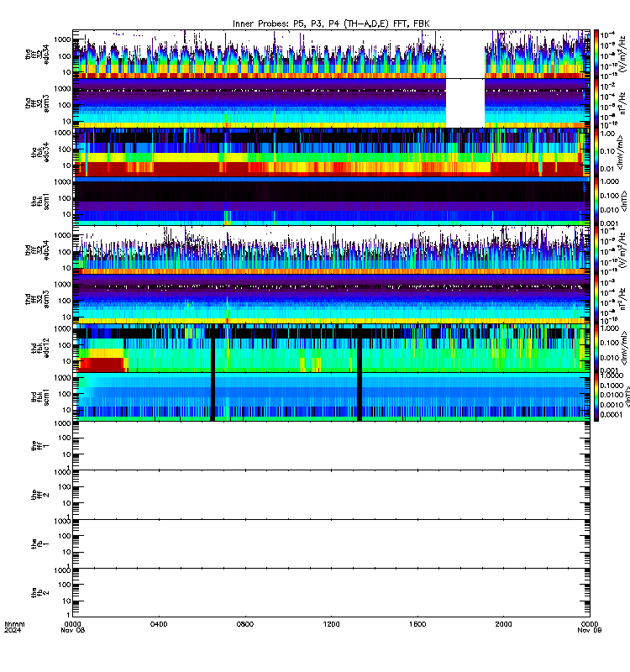The image size is (630, 672).
Task: Click the "1.00" tick on tha fbk edc34 color bar
Action: 607,134
